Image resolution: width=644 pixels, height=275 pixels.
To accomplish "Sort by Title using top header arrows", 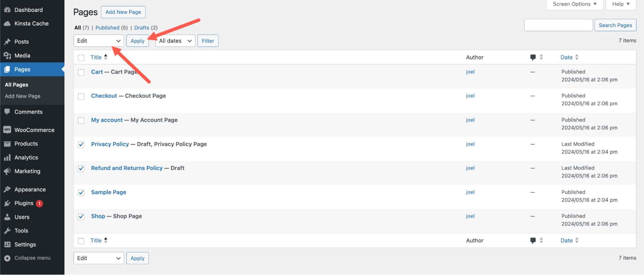I will pyautogui.click(x=106, y=57).
